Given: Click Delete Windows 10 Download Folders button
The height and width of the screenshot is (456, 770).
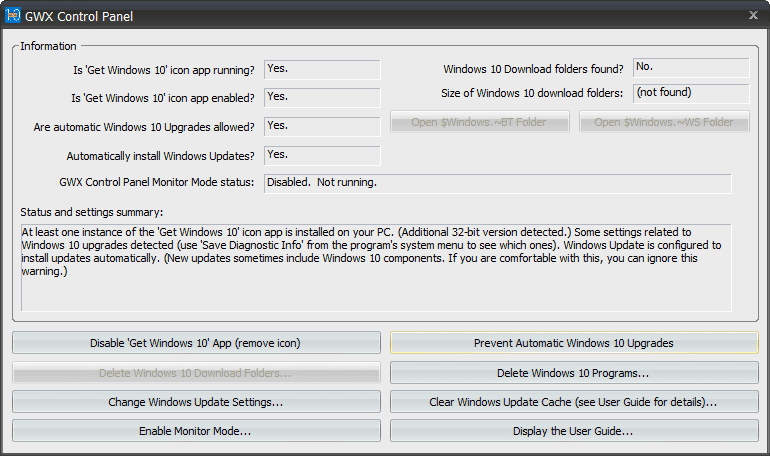Looking at the screenshot, I should 196,373.
